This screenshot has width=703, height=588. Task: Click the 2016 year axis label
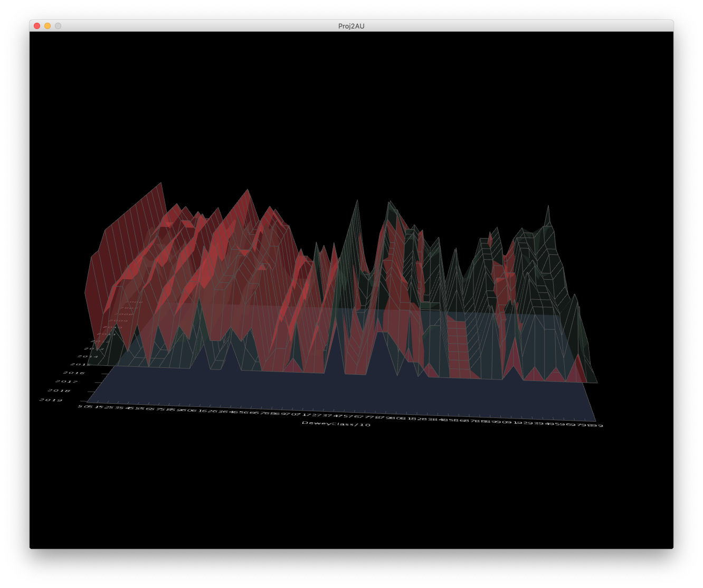tap(74, 373)
